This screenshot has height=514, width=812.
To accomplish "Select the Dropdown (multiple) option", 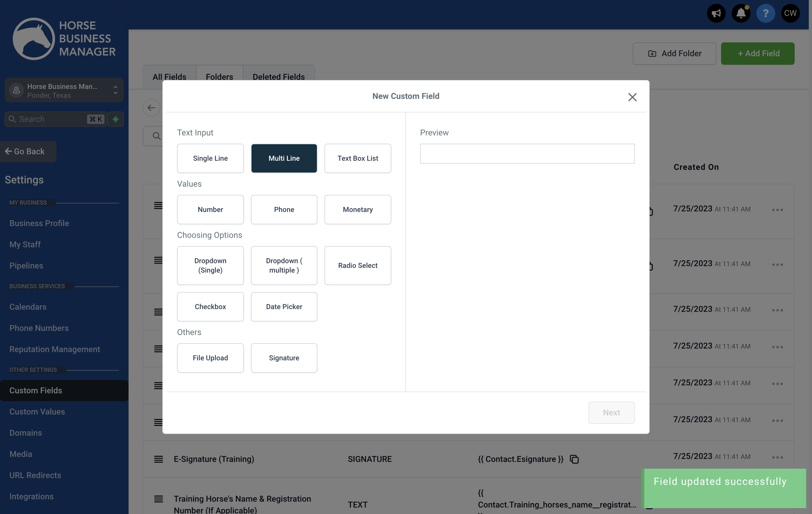I will point(284,265).
